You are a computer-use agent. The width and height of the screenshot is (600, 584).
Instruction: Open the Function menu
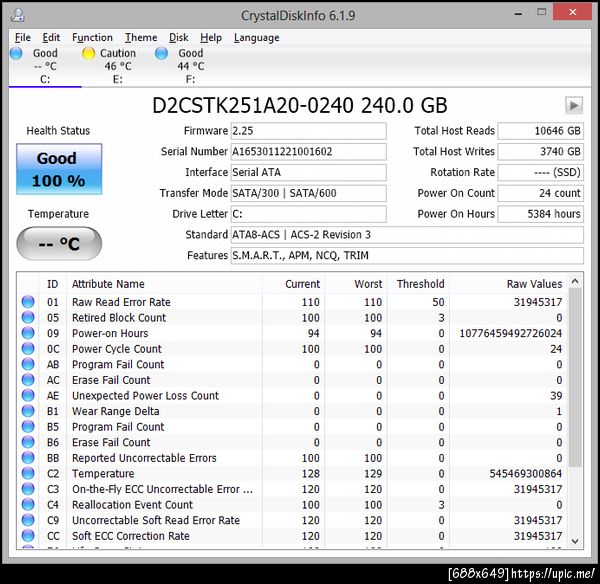(x=92, y=38)
